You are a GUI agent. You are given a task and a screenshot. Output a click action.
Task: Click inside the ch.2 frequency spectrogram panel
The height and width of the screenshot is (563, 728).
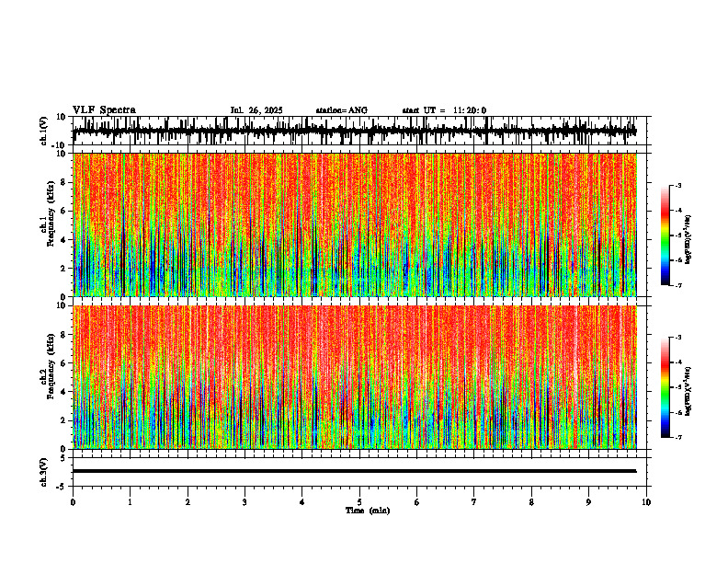(x=355, y=377)
